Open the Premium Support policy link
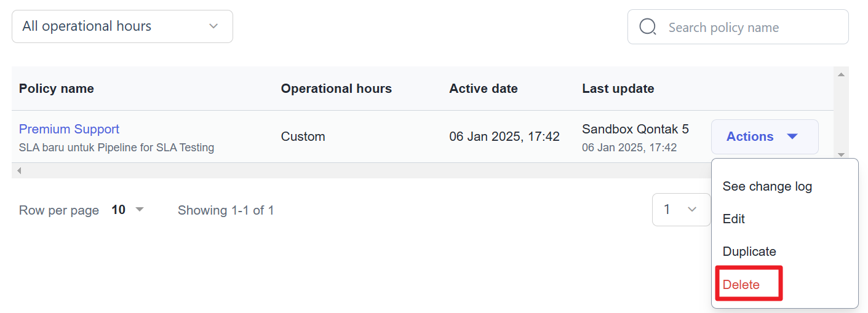 [x=69, y=129]
